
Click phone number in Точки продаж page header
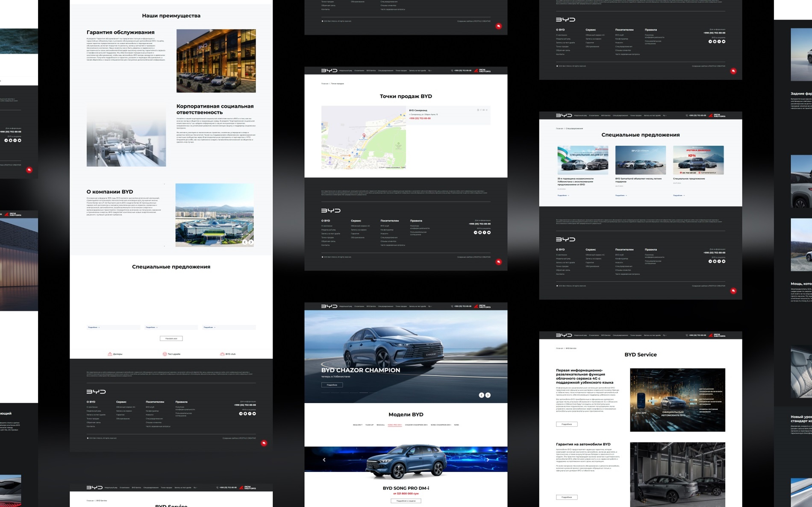tap(463, 70)
